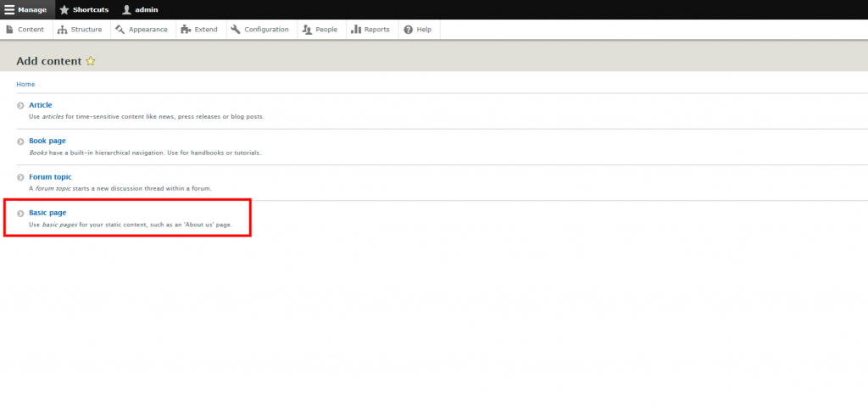Image resolution: width=868 pixels, height=406 pixels.
Task: Click the Reports bar chart icon
Action: [356, 30]
